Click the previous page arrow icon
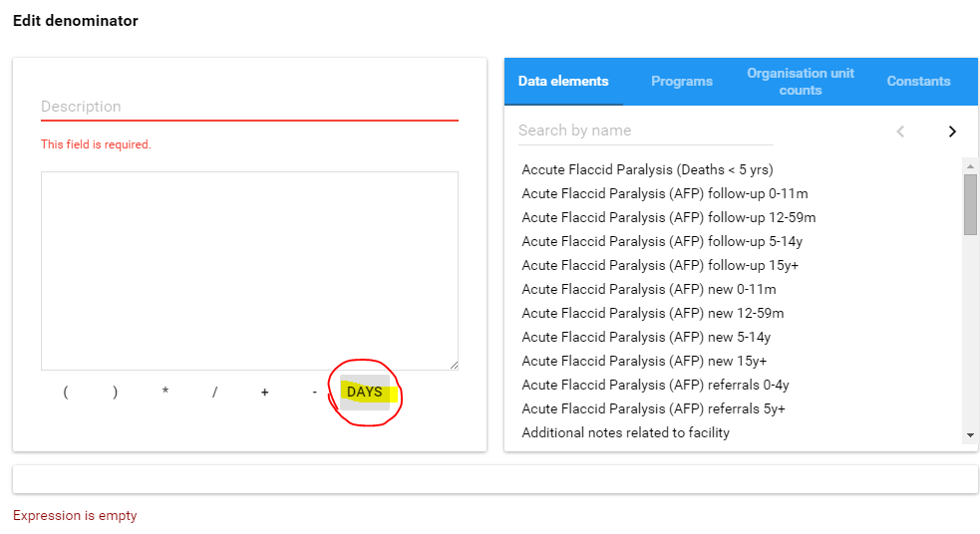 point(900,132)
